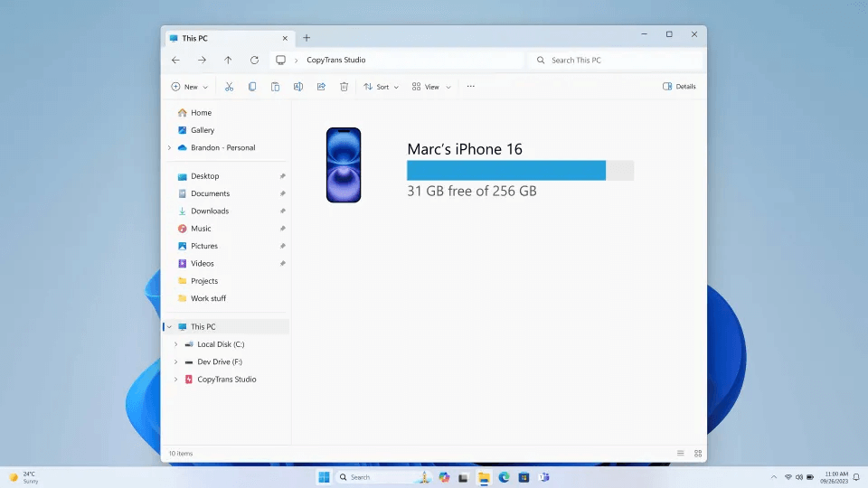Open notification center bell icon
This screenshot has width=868, height=488.
click(856, 477)
